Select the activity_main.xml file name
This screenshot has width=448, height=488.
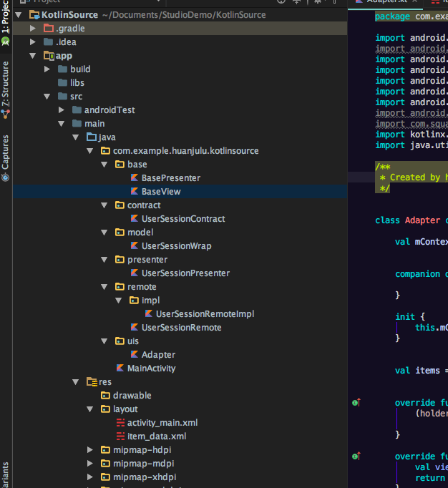pyautogui.click(x=162, y=423)
